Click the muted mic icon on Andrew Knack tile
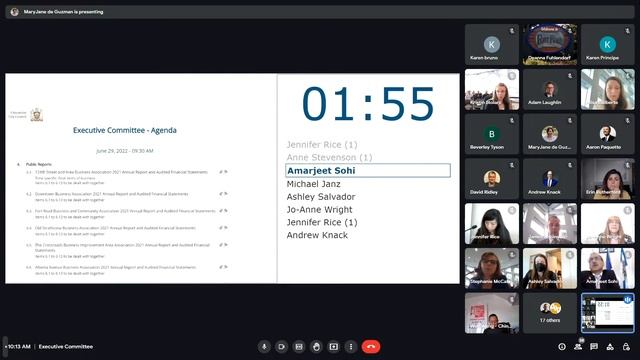640x360 pixels. click(x=570, y=165)
